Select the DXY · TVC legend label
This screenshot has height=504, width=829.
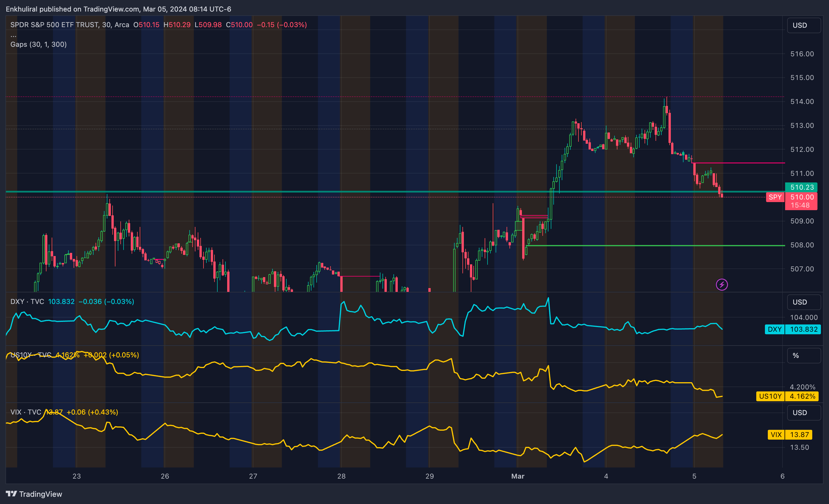pos(27,301)
